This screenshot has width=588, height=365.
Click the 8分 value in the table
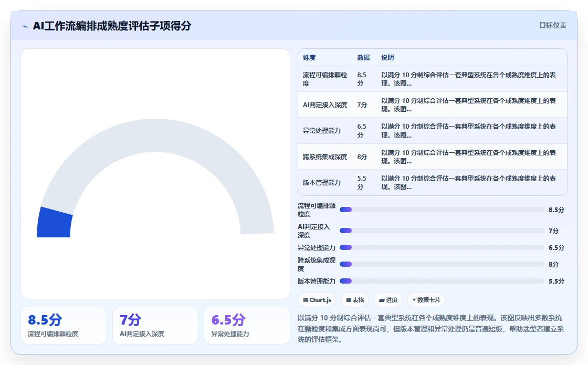pyautogui.click(x=362, y=157)
